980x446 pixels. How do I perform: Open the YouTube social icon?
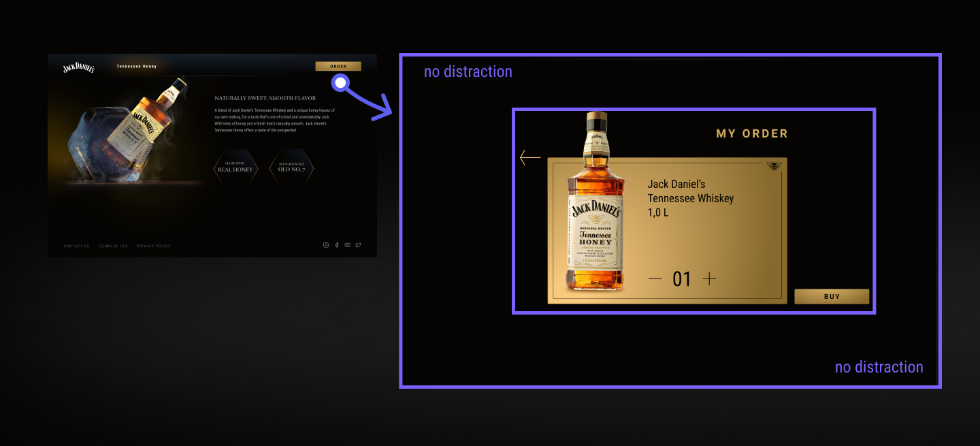click(347, 245)
